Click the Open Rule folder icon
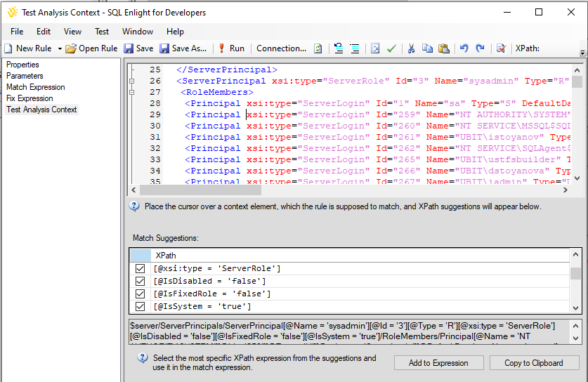The width and height of the screenshot is (588, 382). click(x=70, y=48)
